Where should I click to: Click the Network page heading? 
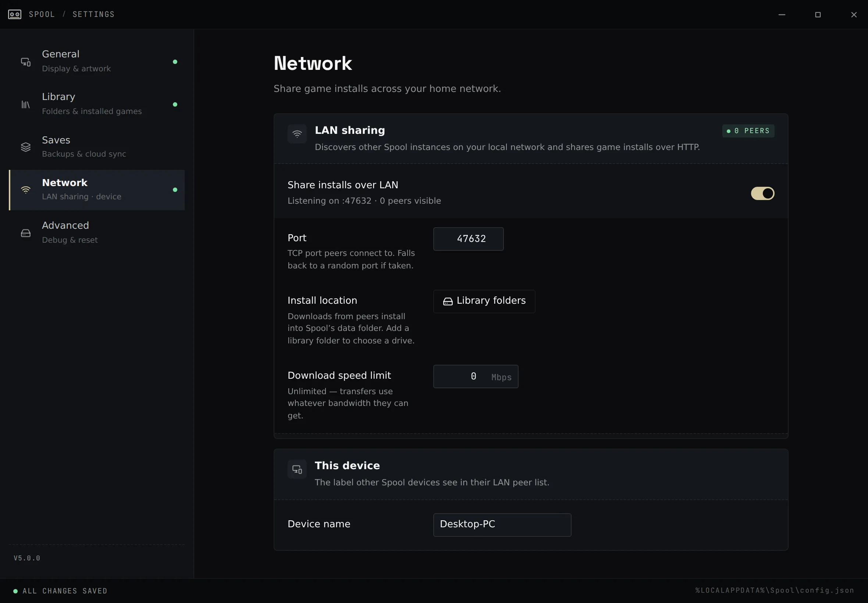point(313,63)
